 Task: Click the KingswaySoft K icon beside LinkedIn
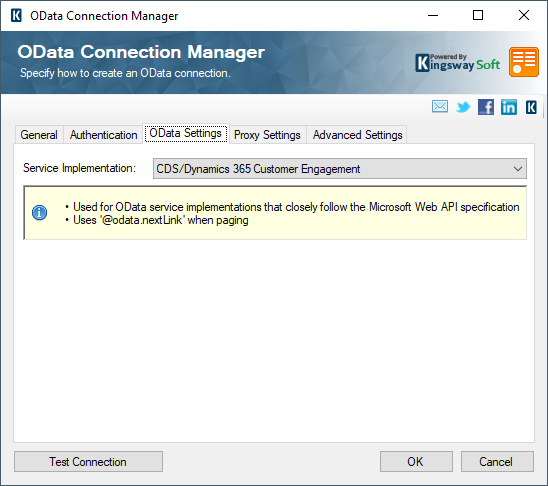coord(531,107)
